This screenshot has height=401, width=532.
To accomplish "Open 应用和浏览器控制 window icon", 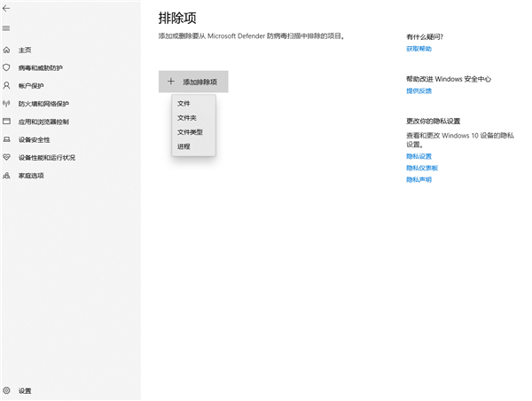I will pos(7,122).
